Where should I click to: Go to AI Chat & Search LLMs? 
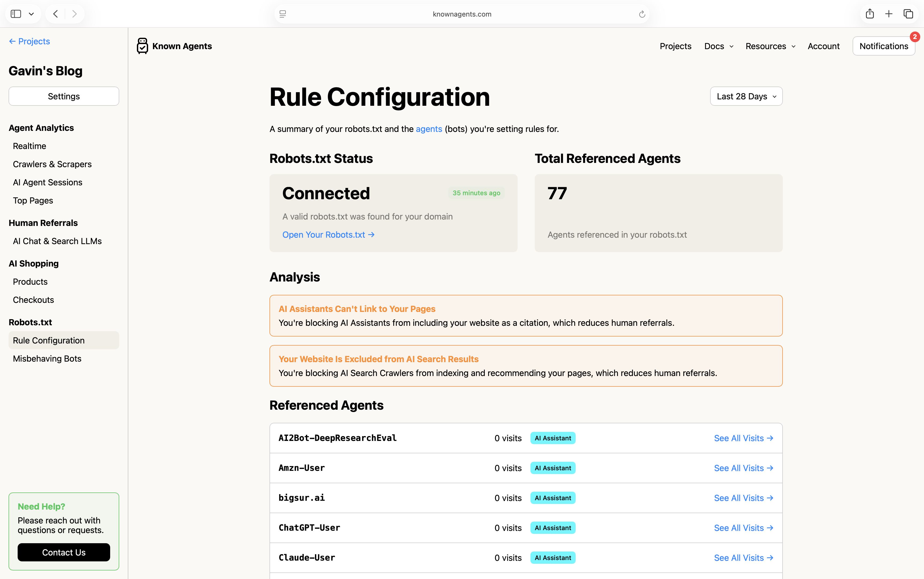tap(57, 241)
